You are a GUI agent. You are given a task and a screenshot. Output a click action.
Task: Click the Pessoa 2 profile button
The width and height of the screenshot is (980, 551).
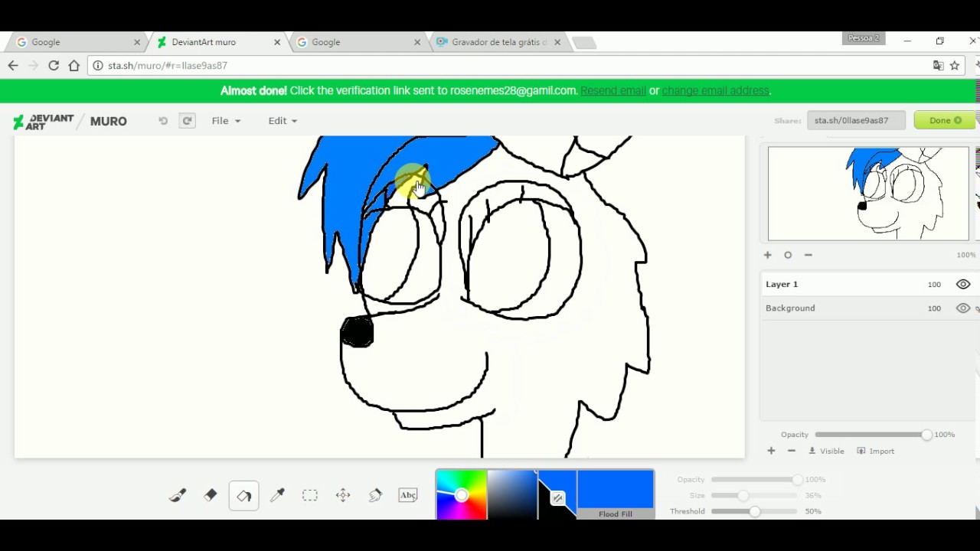pos(864,38)
